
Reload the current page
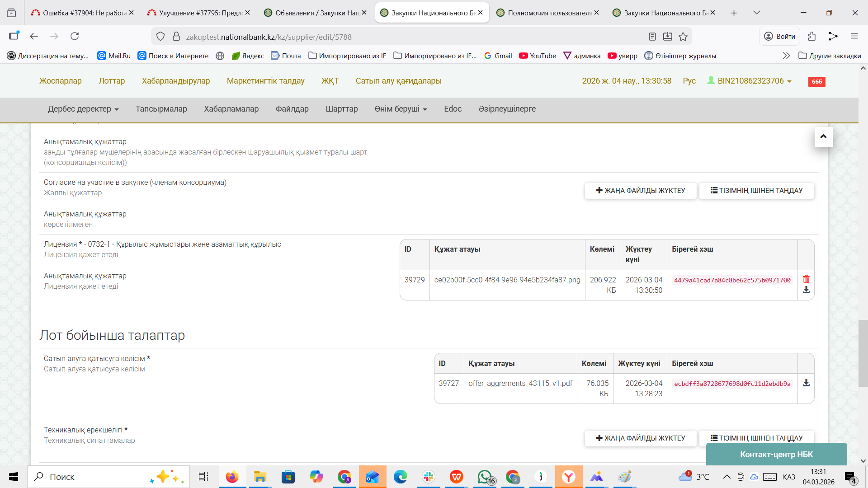(75, 36)
